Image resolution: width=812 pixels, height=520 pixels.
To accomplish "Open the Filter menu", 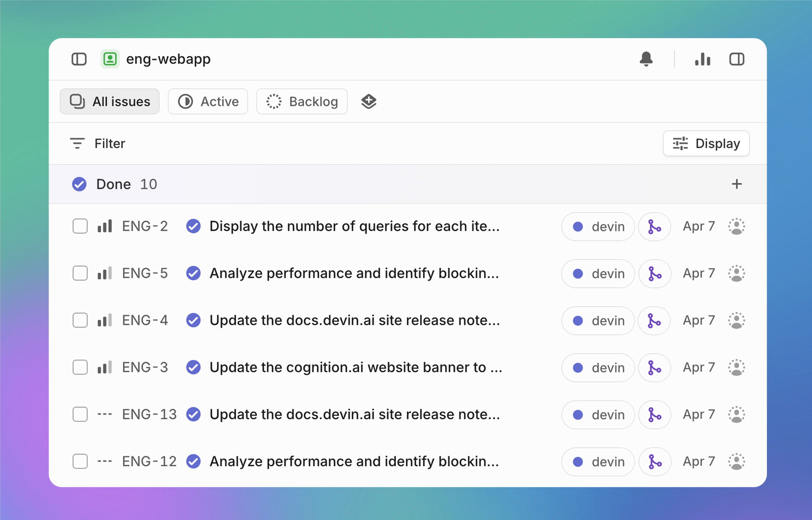I will click(97, 144).
